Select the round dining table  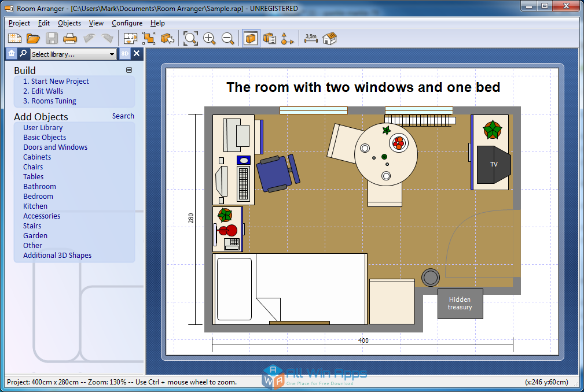(x=386, y=154)
